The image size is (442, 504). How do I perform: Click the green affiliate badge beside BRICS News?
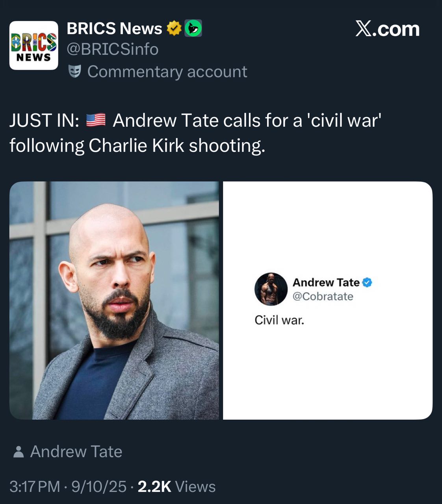(193, 28)
